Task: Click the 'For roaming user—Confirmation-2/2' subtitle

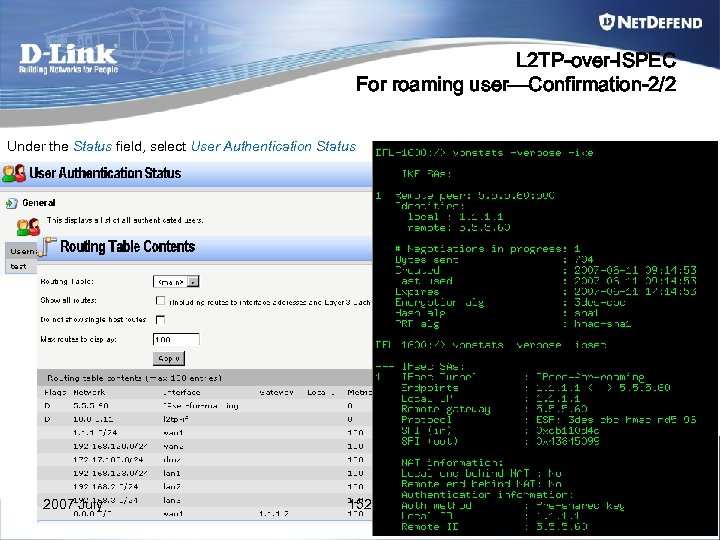Action: point(516,84)
